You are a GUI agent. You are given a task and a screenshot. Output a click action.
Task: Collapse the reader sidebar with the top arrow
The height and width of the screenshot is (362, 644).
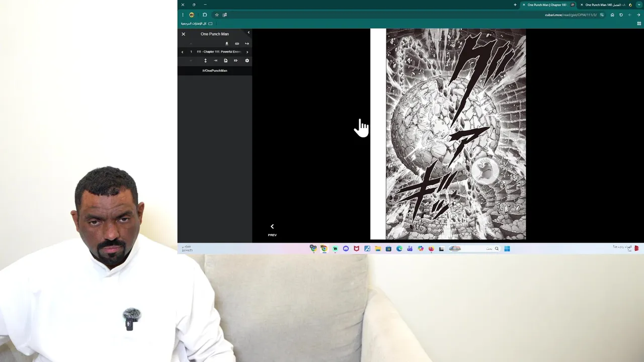248,33
